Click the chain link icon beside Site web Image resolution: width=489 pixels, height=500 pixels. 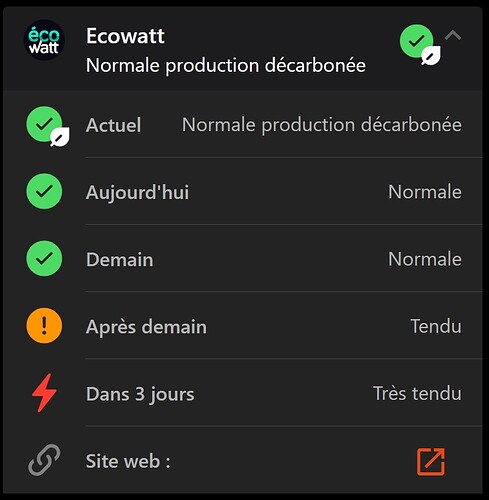point(44,460)
